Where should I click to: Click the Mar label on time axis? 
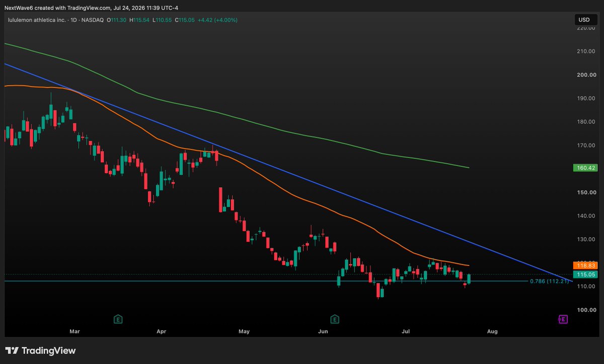point(74,331)
